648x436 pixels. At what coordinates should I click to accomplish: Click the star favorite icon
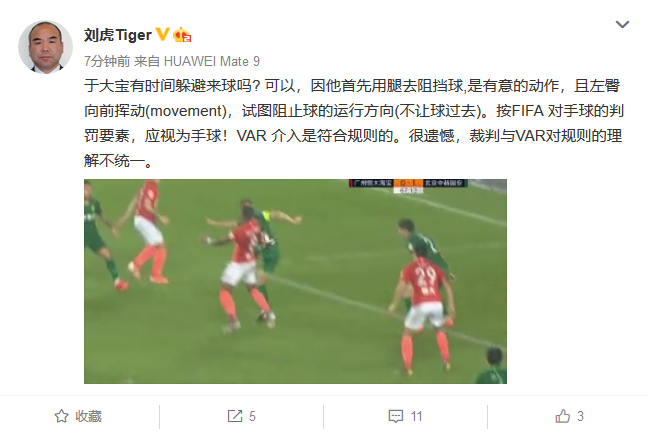pos(62,416)
